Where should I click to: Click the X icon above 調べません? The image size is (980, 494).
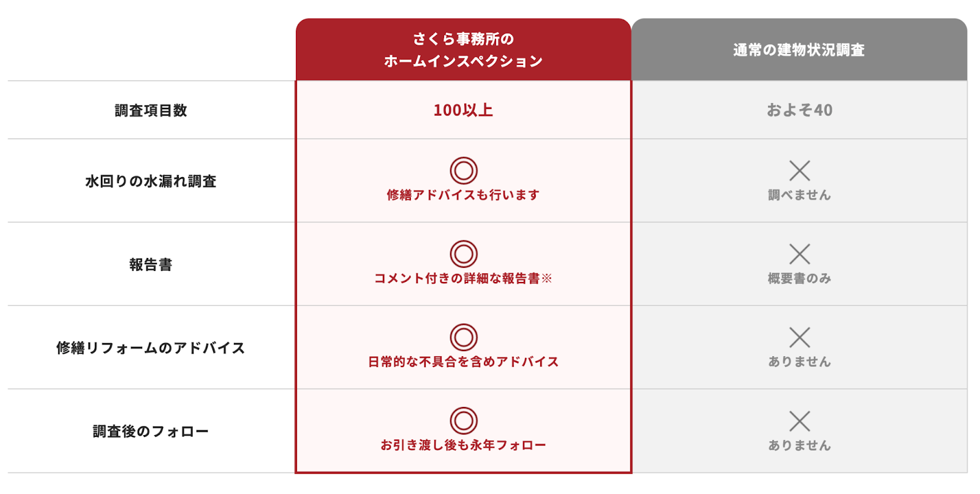pos(799,170)
